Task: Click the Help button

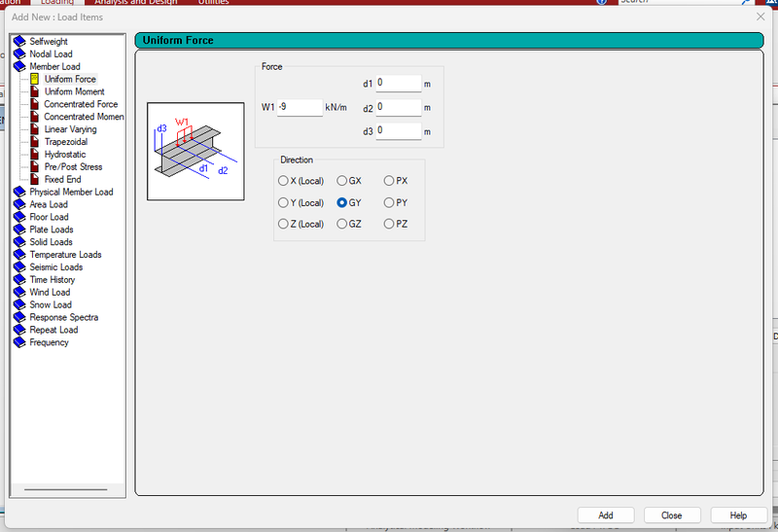Action: click(x=738, y=515)
